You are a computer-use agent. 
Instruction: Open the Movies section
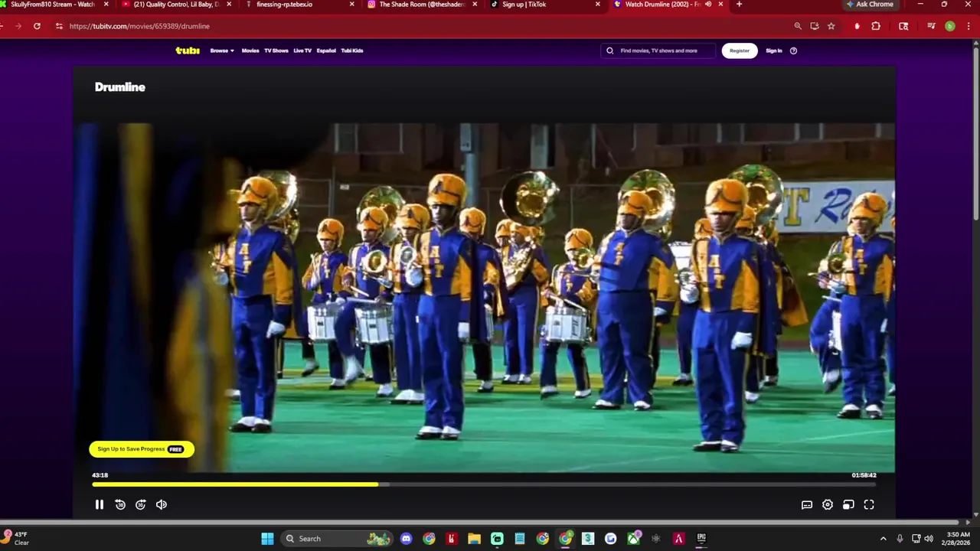point(250,51)
